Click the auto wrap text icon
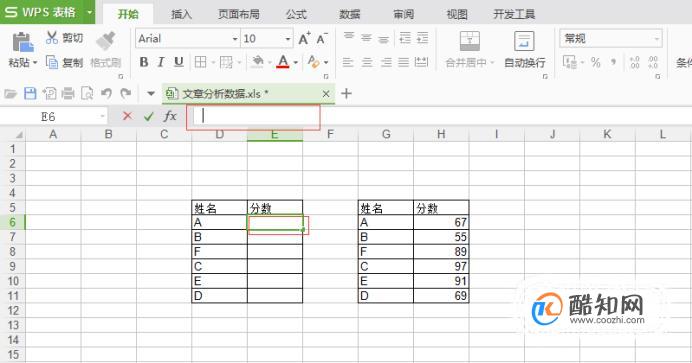Image resolution: width=692 pixels, height=363 pixels. click(524, 41)
